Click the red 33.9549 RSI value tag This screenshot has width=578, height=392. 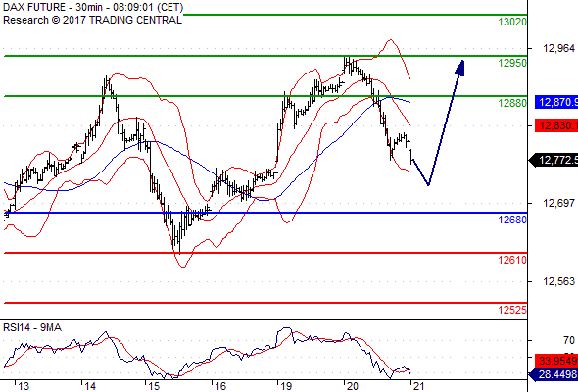(556, 361)
